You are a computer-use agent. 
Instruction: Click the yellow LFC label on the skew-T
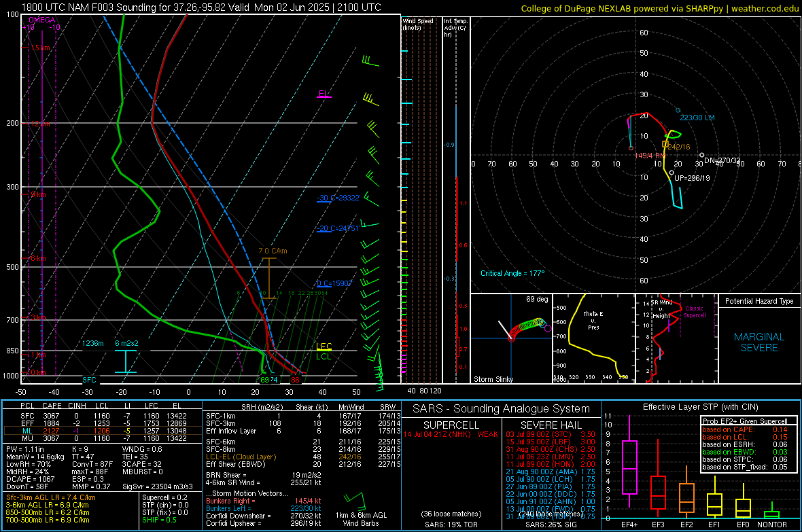point(324,347)
